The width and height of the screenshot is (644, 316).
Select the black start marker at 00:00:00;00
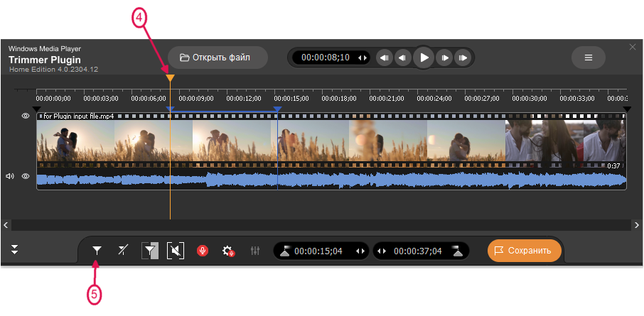(36, 109)
